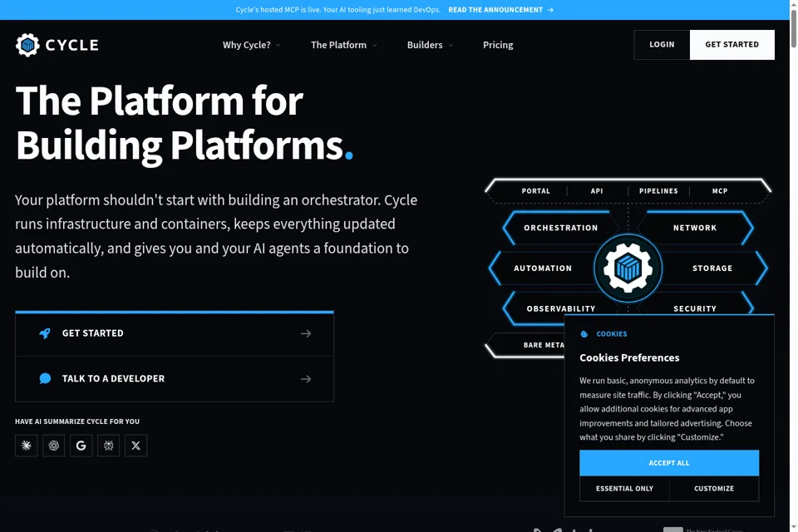798x532 pixels.
Task: Click arrow icon after Read the Announcement
Action: click(550, 10)
